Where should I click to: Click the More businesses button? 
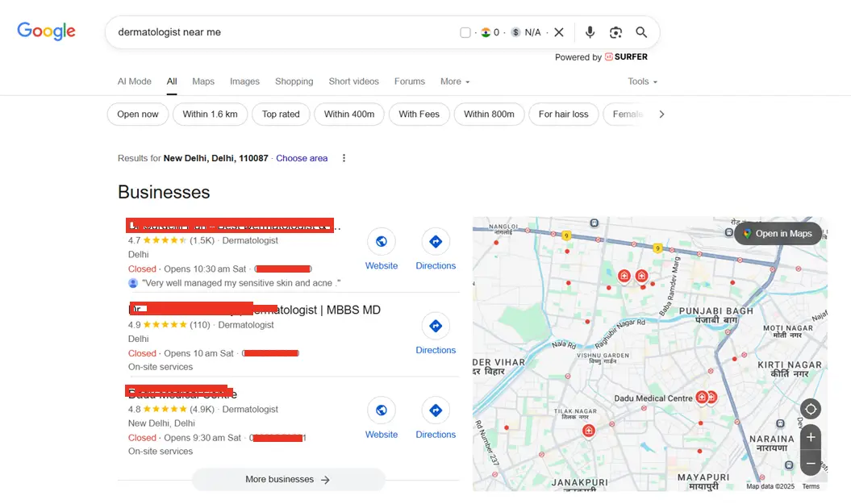point(287,479)
